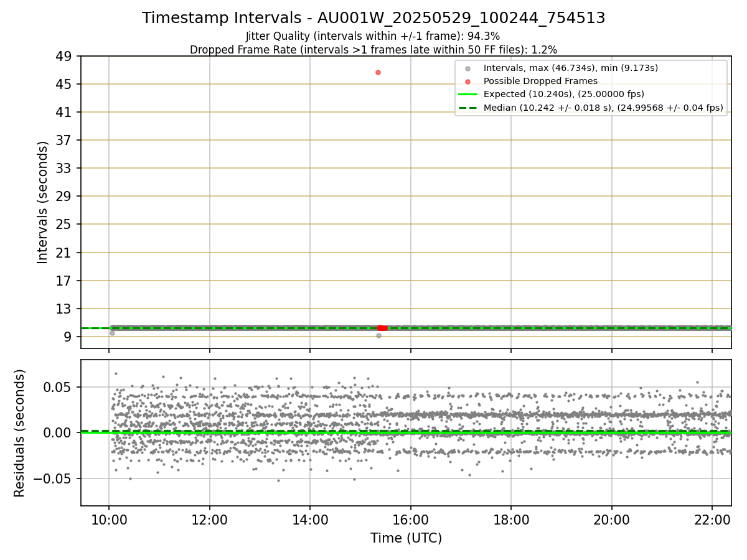
Task: Click legend entry 'Intervals, max (46.734s), min (9.173s)'
Action: pyautogui.click(x=570, y=67)
